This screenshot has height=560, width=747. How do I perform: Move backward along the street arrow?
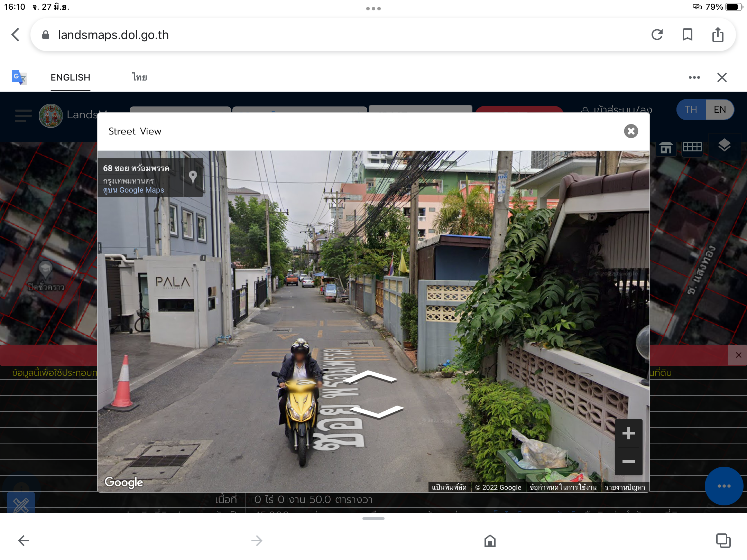click(x=377, y=412)
